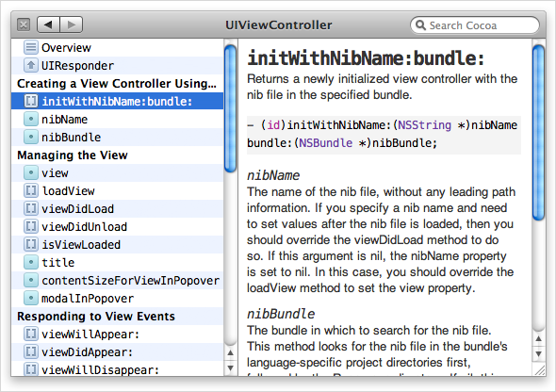Click method icon beside loadView
Viewport: 556px width, 392px height.
pyautogui.click(x=31, y=190)
